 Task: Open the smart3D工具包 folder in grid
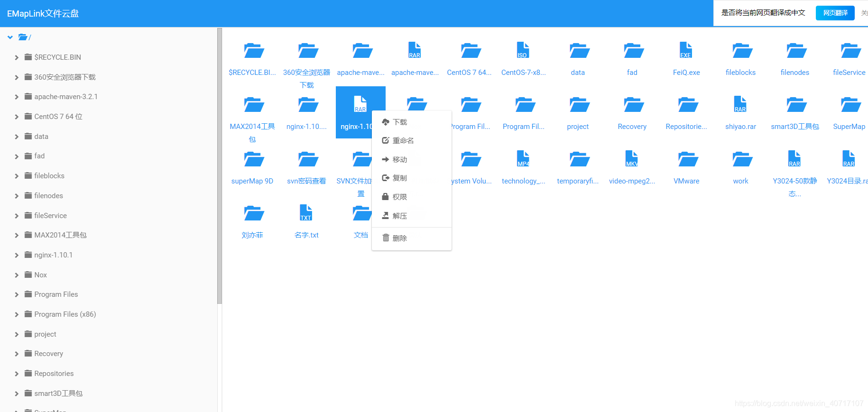click(796, 104)
